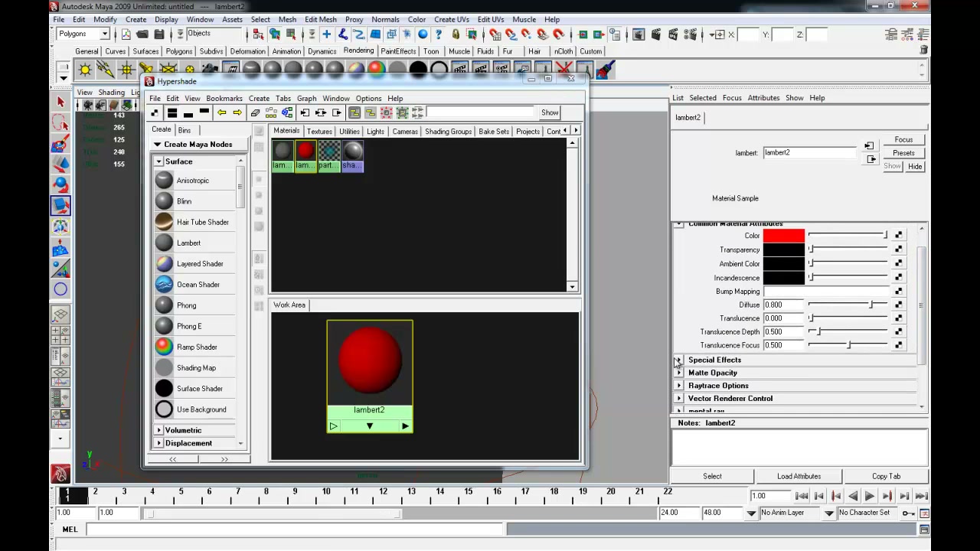
Task: Click the Diffuse value field
Action: [783, 305]
